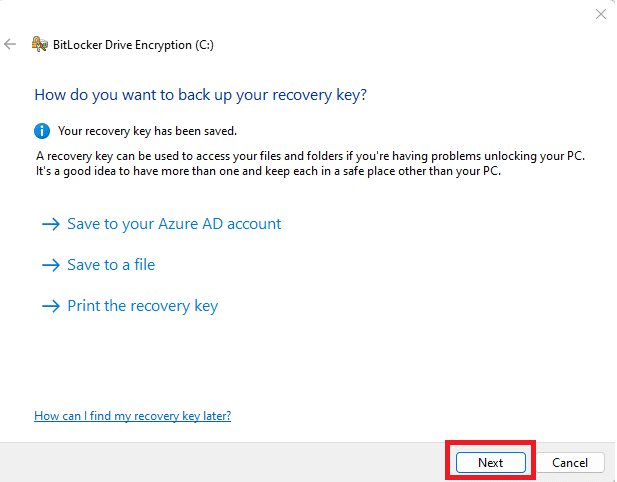Close the BitLocker wizard with X

point(600,14)
